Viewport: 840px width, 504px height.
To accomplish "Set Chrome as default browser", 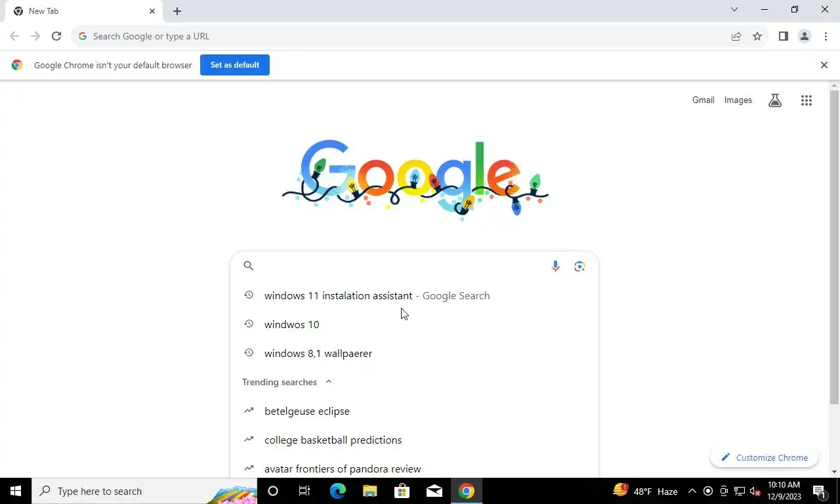I will pyautogui.click(x=235, y=65).
